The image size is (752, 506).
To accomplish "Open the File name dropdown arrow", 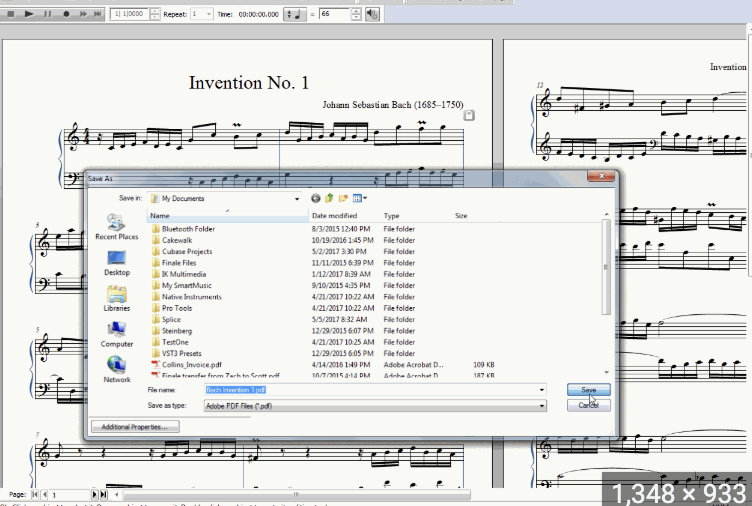I will click(542, 390).
